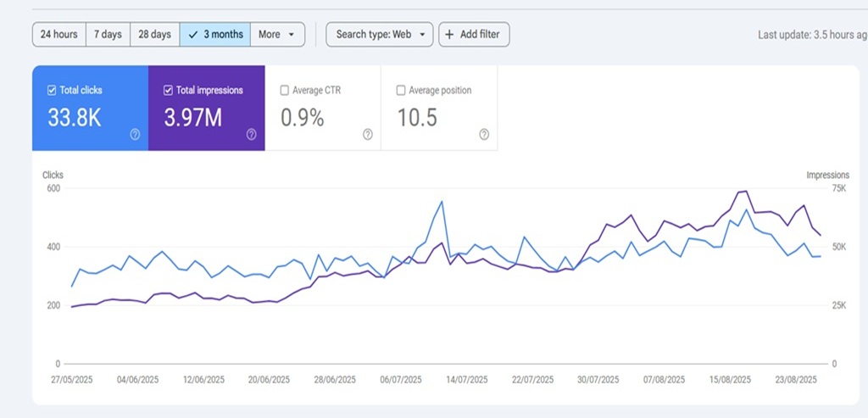This screenshot has height=418, width=868.
Task: Open the More date range dropdown
Action: click(x=277, y=35)
